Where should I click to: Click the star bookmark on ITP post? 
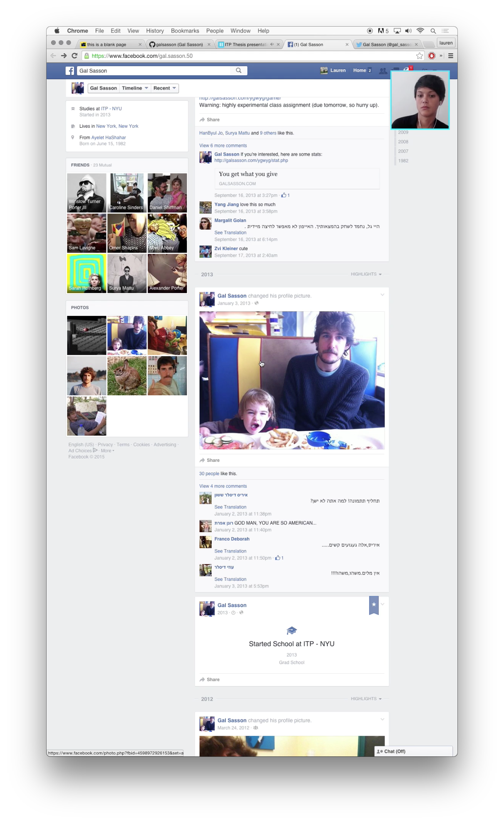374,605
